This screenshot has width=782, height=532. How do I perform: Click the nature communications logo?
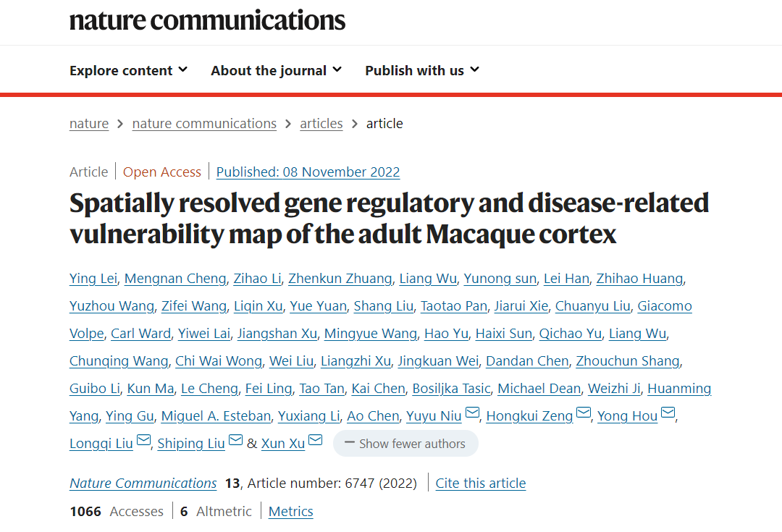[x=207, y=20]
